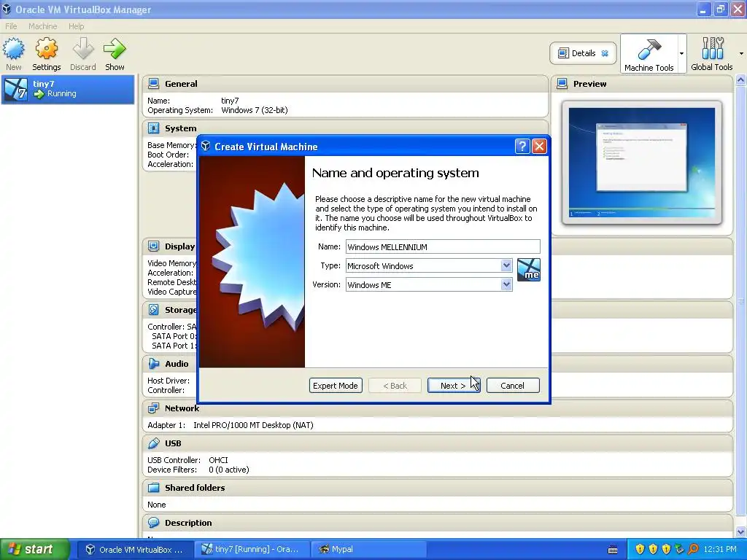Click the Network section header text

click(182, 408)
